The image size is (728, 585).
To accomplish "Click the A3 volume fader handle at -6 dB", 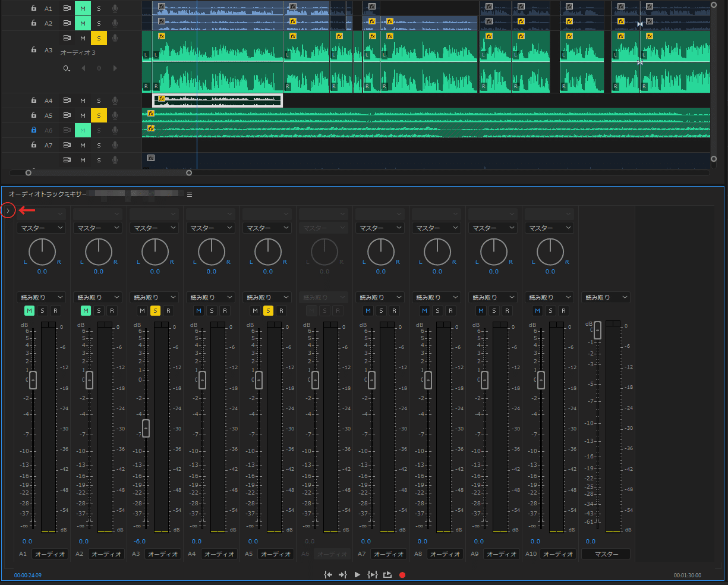I will click(x=146, y=428).
